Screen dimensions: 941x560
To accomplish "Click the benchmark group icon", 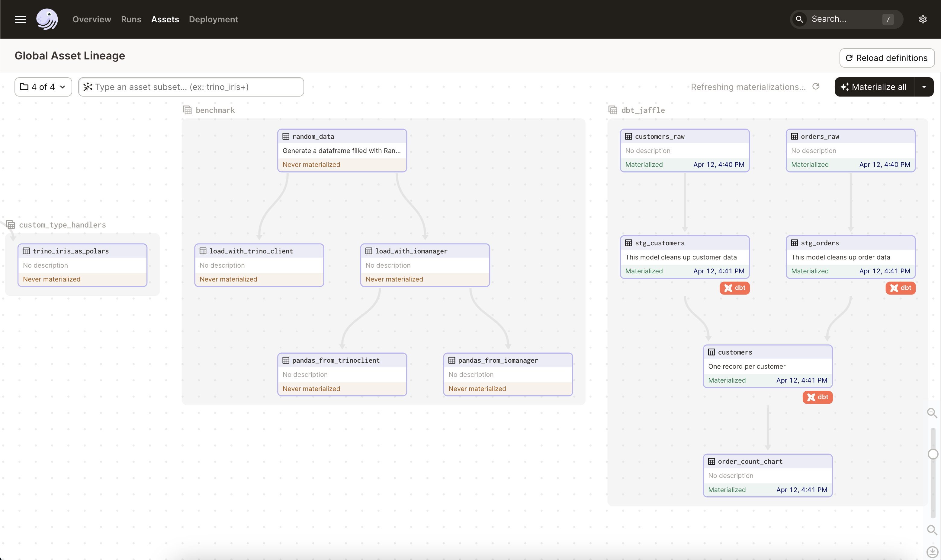I will tap(187, 110).
